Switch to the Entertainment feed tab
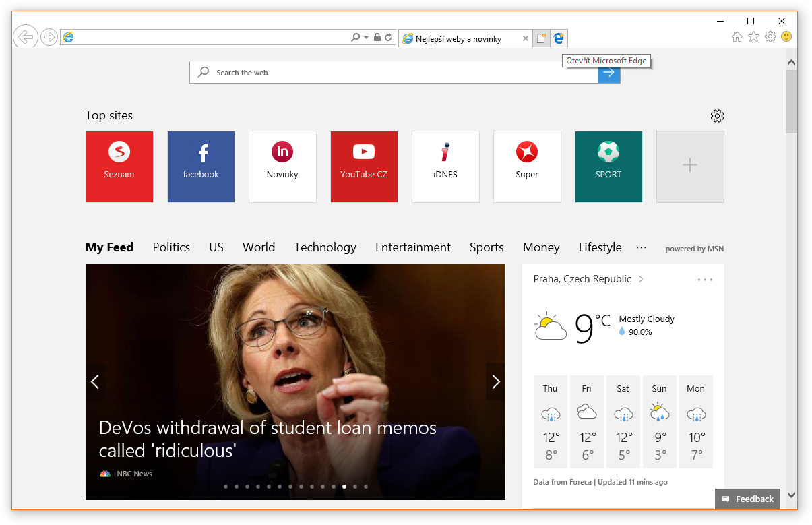This screenshot has height=525, width=812. 413,247
